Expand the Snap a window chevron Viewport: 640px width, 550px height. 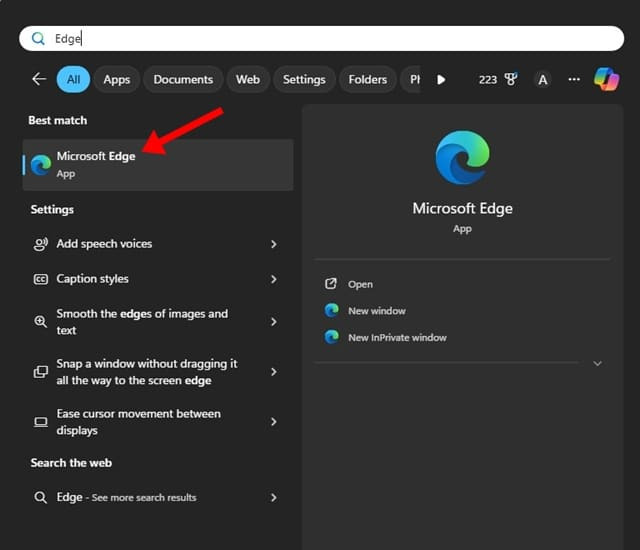274,372
